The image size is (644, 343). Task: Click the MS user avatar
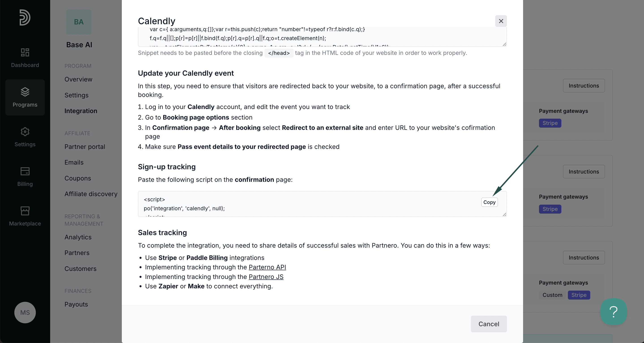25,313
